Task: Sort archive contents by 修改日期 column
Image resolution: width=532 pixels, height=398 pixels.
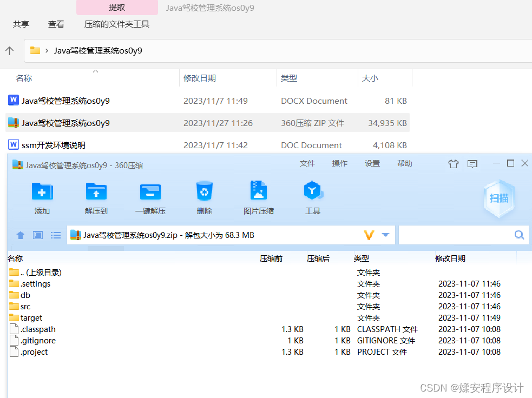Action: 450,258
